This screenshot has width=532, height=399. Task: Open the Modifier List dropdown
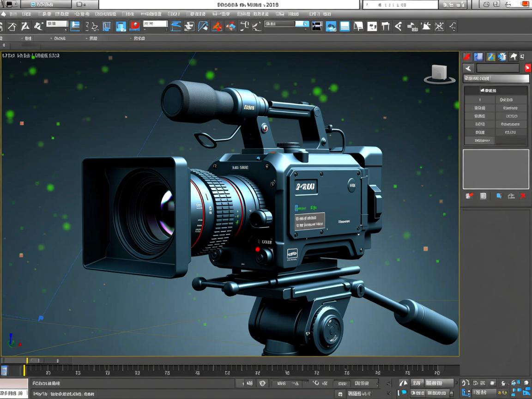point(496,78)
